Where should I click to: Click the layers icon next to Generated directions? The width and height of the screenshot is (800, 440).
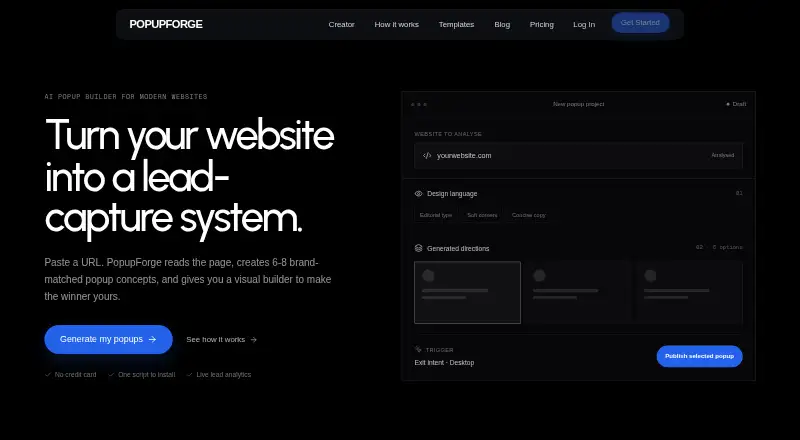point(418,248)
